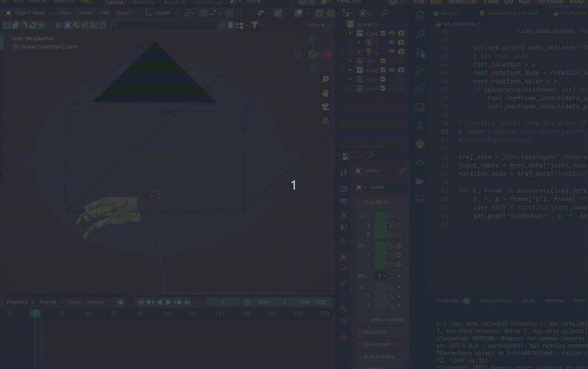Click Use Preview Range clock icon
The width and height of the screenshot is (588, 369).
click(x=247, y=302)
